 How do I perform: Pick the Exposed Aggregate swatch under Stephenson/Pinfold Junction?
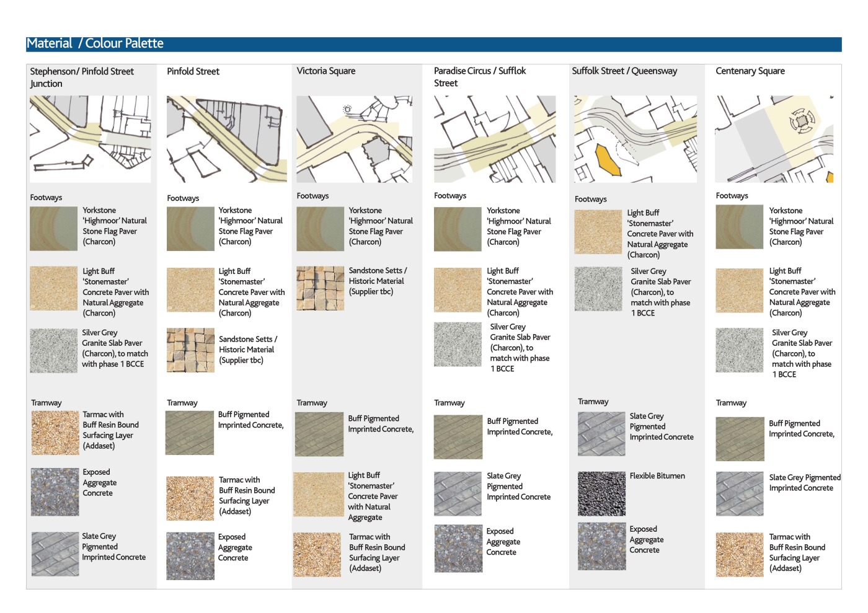click(55, 492)
